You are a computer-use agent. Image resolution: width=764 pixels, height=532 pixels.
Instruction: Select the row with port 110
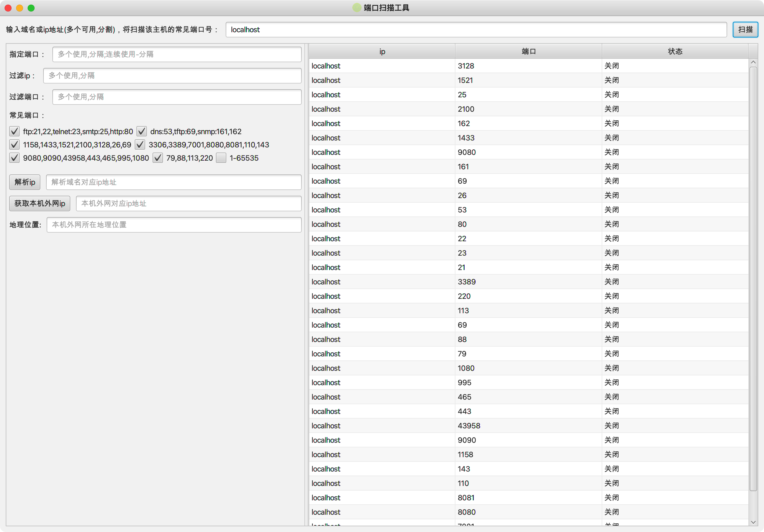point(529,483)
